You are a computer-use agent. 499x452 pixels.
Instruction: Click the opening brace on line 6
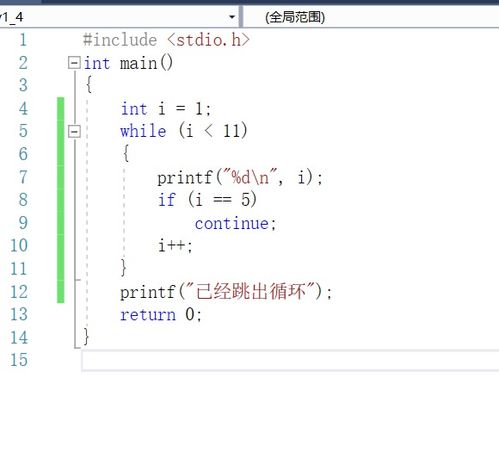click(x=126, y=154)
